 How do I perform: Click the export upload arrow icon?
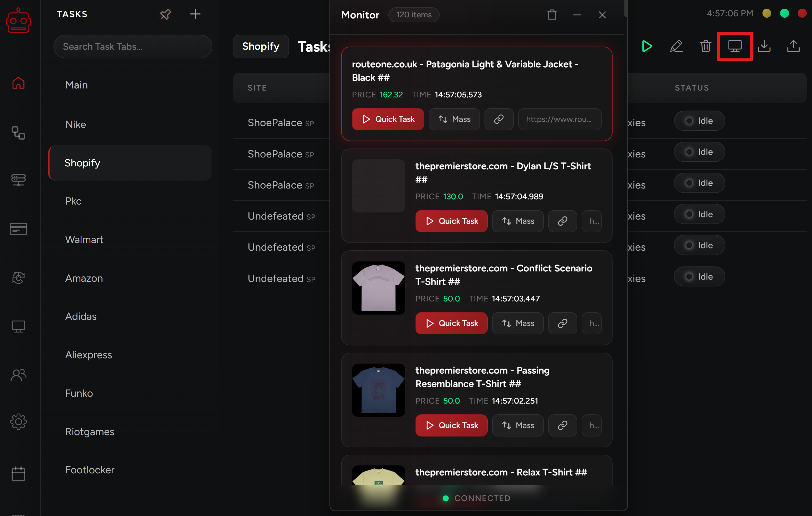pos(793,46)
